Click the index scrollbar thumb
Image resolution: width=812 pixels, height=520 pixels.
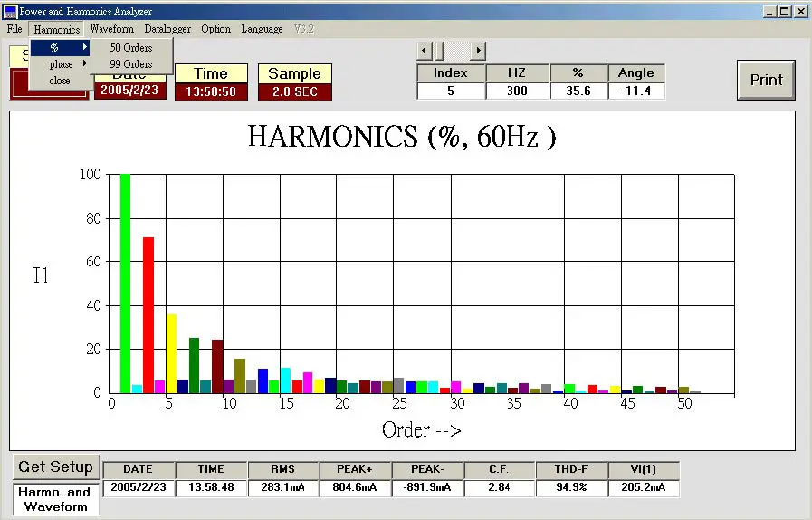pyautogui.click(x=439, y=51)
